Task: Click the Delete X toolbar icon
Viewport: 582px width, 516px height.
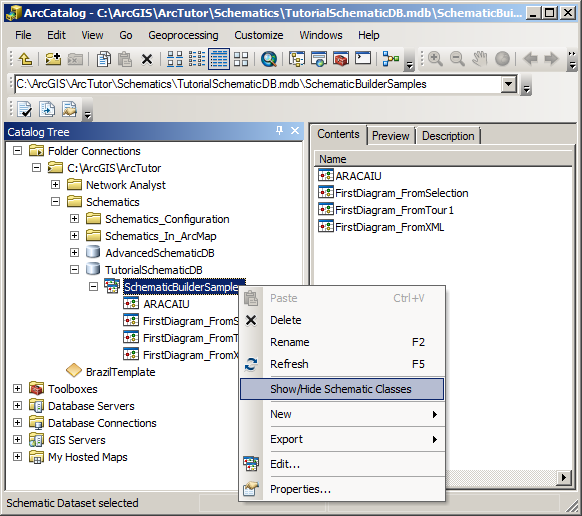Action: (x=147, y=59)
